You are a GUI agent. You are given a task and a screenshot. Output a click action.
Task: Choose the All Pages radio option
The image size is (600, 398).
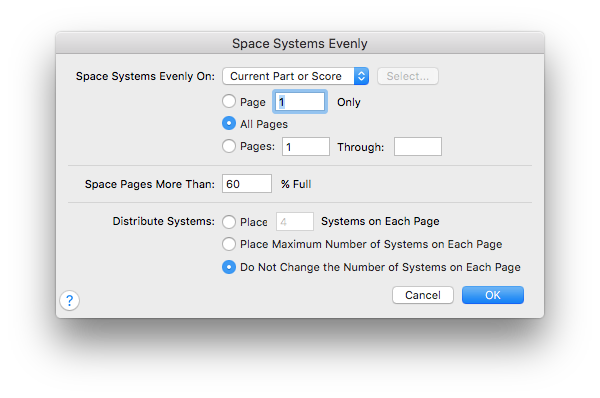[x=229, y=124]
